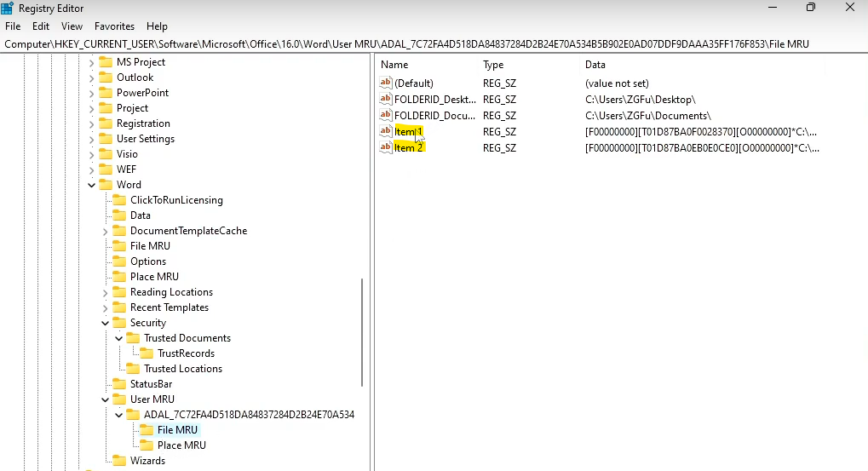Select the Visio folder icon
This screenshot has width=868, height=471.
coord(106,154)
